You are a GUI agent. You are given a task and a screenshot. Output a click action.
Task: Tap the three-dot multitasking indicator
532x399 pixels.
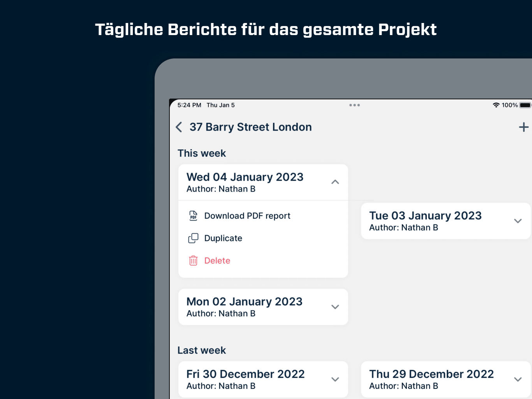tap(354, 105)
